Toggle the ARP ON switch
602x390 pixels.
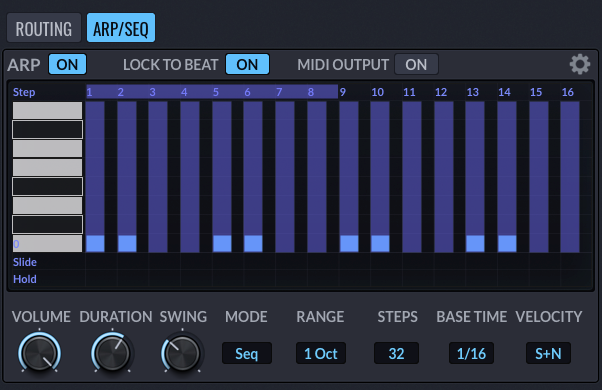pos(67,64)
